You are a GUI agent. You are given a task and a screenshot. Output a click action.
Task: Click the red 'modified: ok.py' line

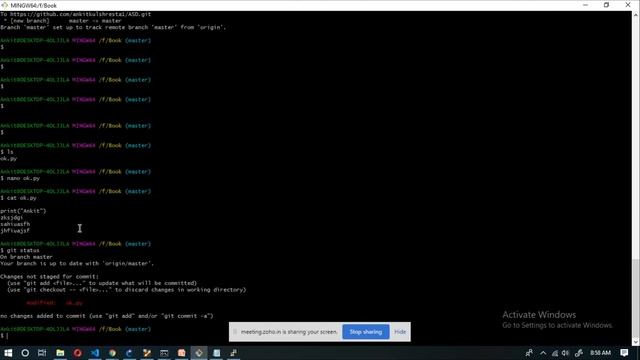(54, 303)
